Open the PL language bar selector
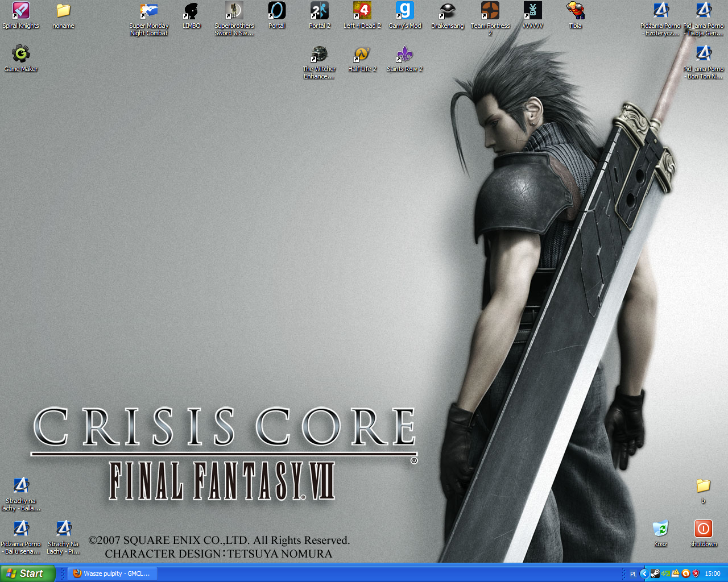This screenshot has width=728, height=582. [x=633, y=574]
